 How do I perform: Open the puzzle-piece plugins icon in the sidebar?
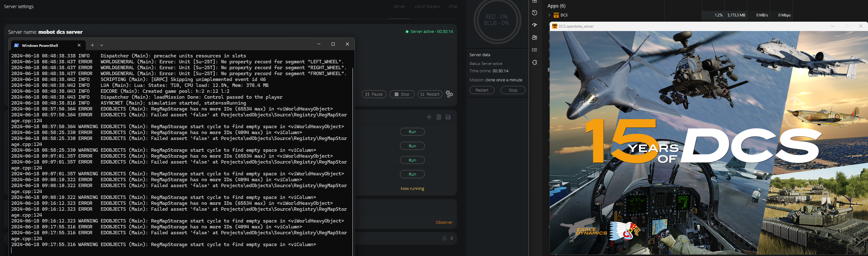coord(535,63)
